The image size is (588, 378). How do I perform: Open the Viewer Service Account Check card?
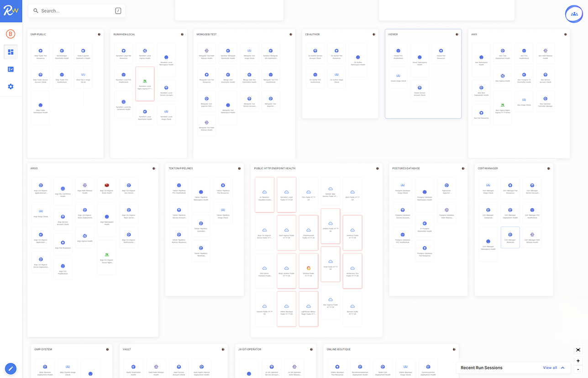coord(420,90)
